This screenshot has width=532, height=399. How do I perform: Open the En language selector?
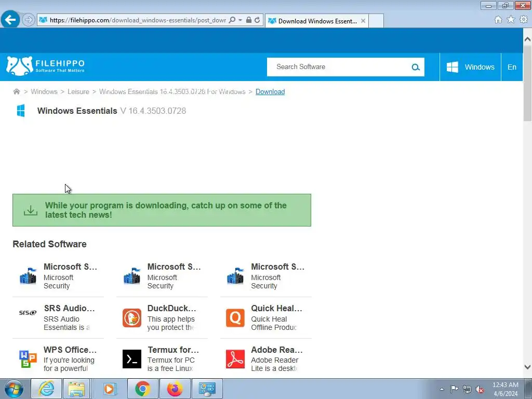[x=512, y=67]
